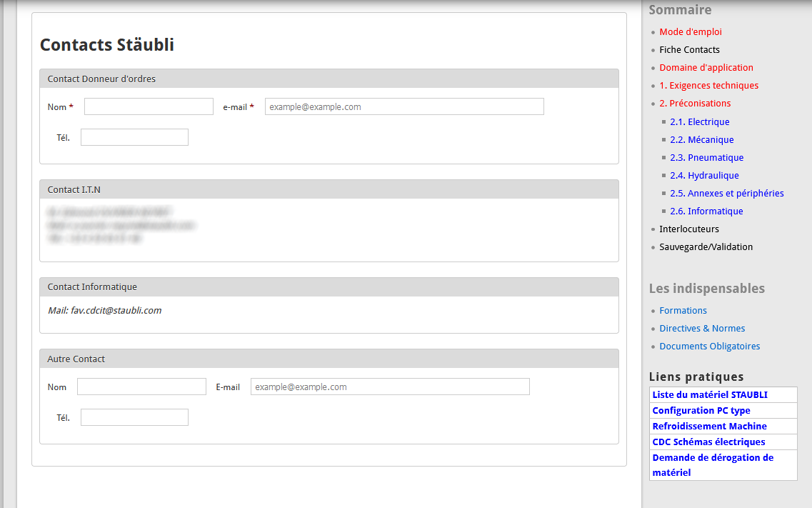Click the Contact Informatique section header
The width and height of the screenshot is (812, 508).
(329, 287)
